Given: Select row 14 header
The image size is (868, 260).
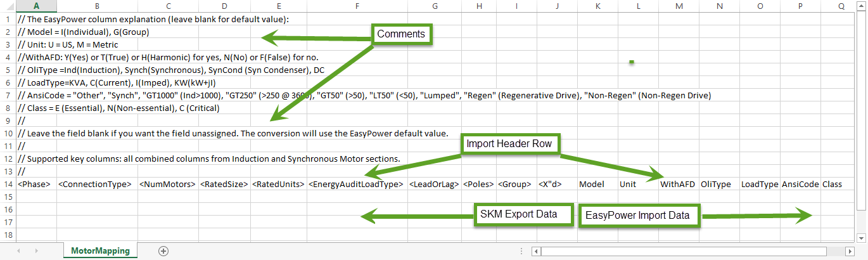Looking at the screenshot, I should [x=8, y=184].
